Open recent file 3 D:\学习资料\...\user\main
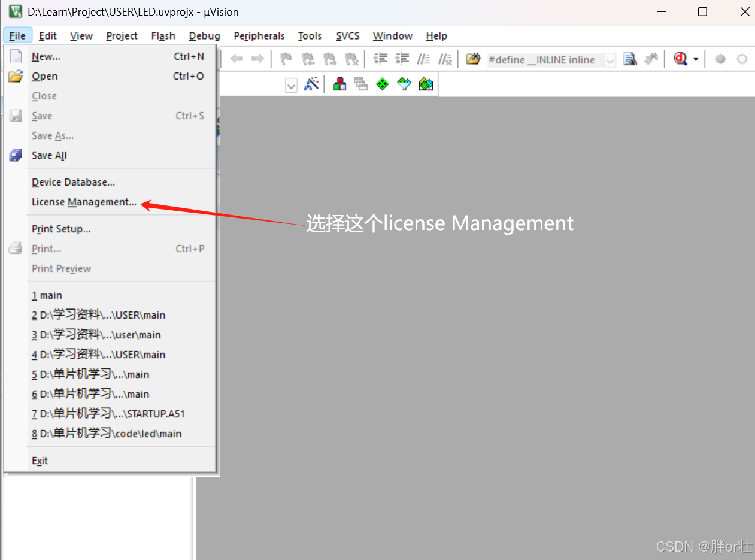 [x=110, y=335]
